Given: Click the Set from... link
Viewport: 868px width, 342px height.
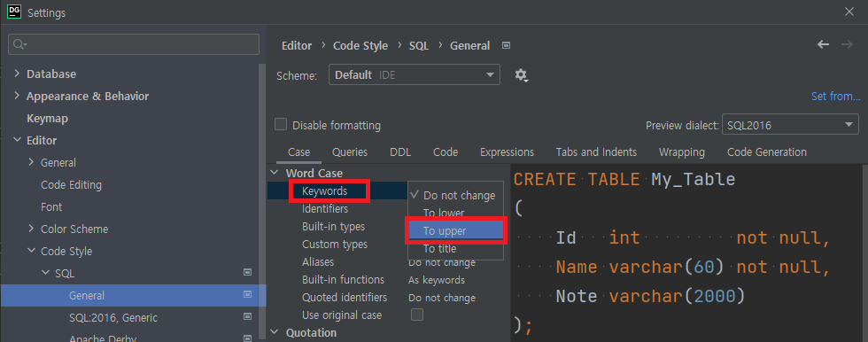Looking at the screenshot, I should tap(835, 97).
